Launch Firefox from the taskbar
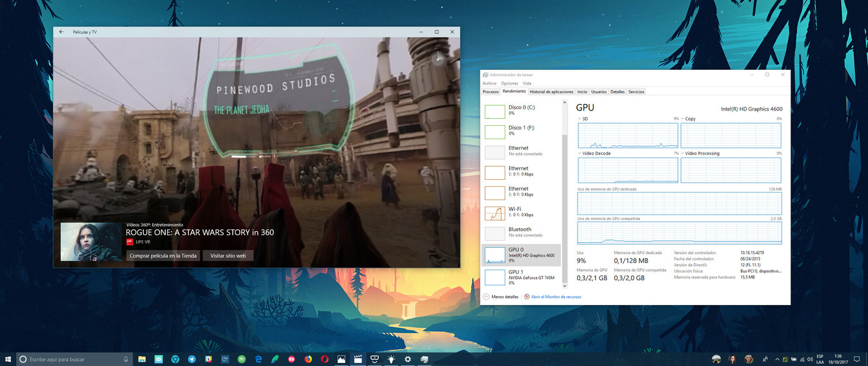Image resolution: width=868 pixels, height=366 pixels. point(308,359)
